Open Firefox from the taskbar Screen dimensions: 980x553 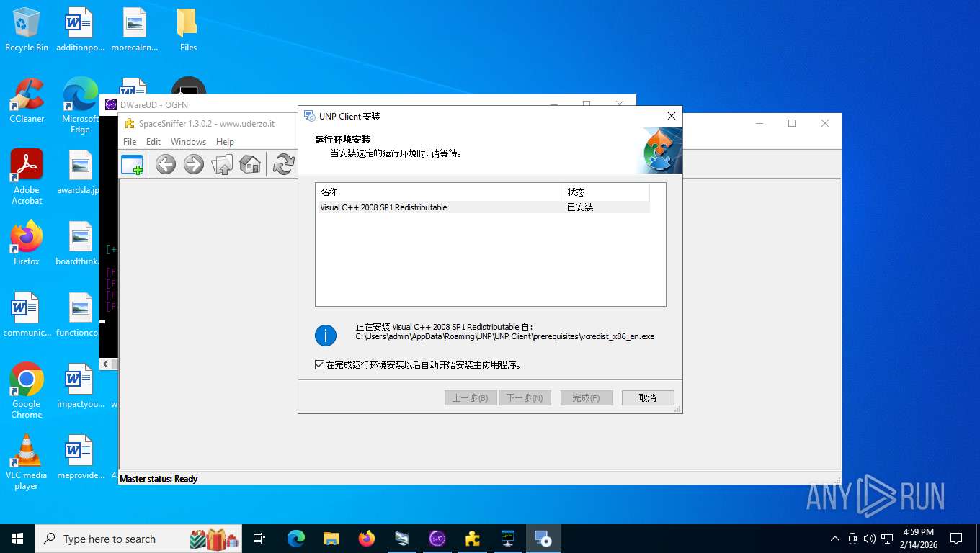coord(367,539)
